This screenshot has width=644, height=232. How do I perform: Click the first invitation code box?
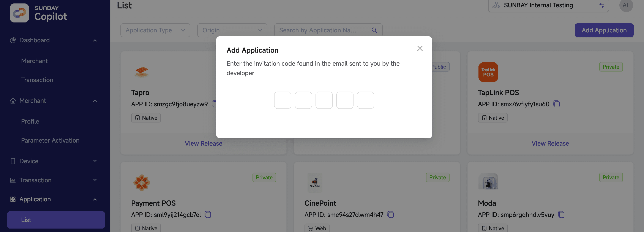[283, 100]
